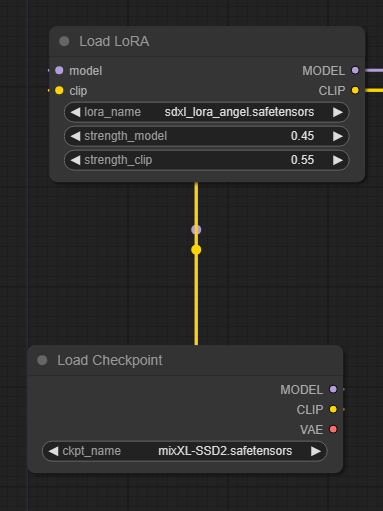
Task: Select next lora_name with right arrow
Action: (x=338, y=112)
